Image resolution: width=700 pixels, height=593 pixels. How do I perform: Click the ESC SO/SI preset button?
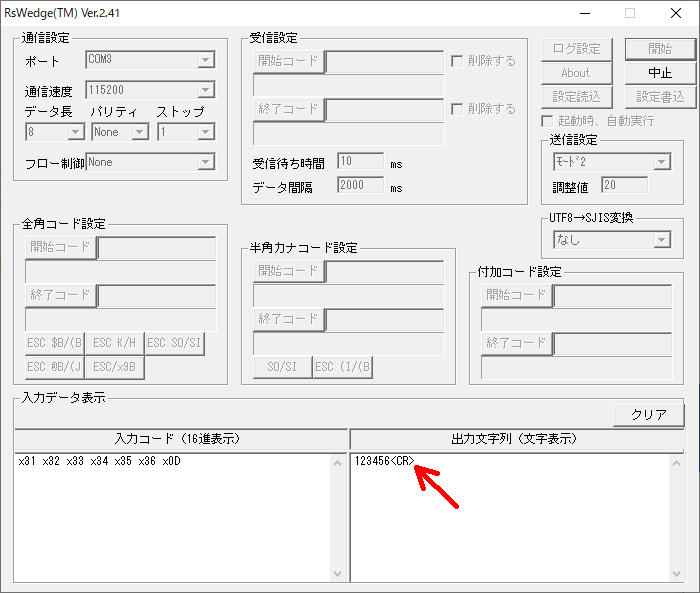pos(175,343)
